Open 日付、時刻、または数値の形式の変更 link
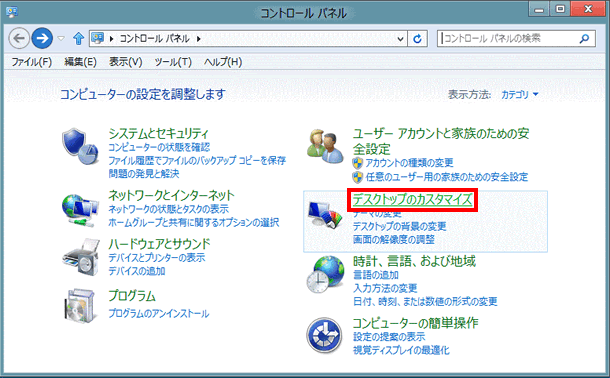The image size is (610, 378). [425, 301]
